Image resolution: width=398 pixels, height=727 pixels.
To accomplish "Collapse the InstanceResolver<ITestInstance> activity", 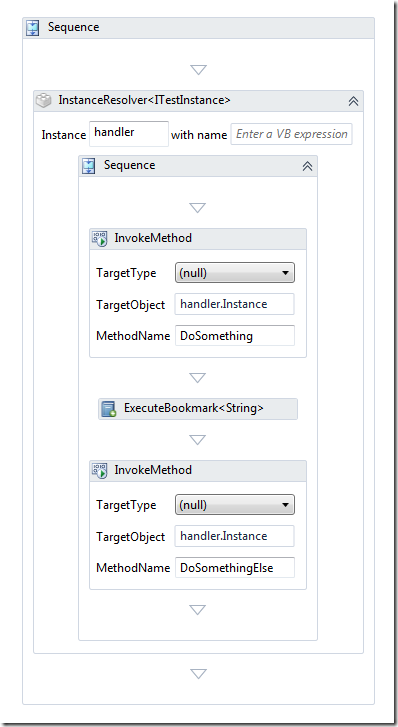I will 353,101.
